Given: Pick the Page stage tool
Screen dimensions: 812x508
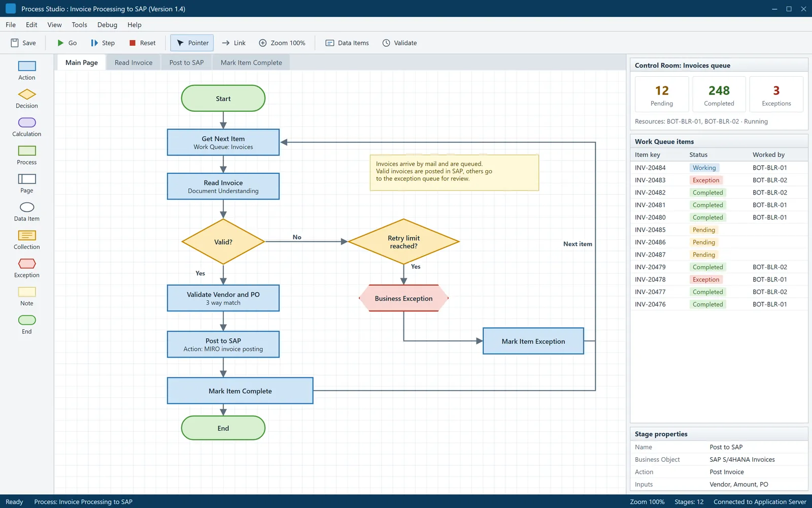Looking at the screenshot, I should pos(27,183).
